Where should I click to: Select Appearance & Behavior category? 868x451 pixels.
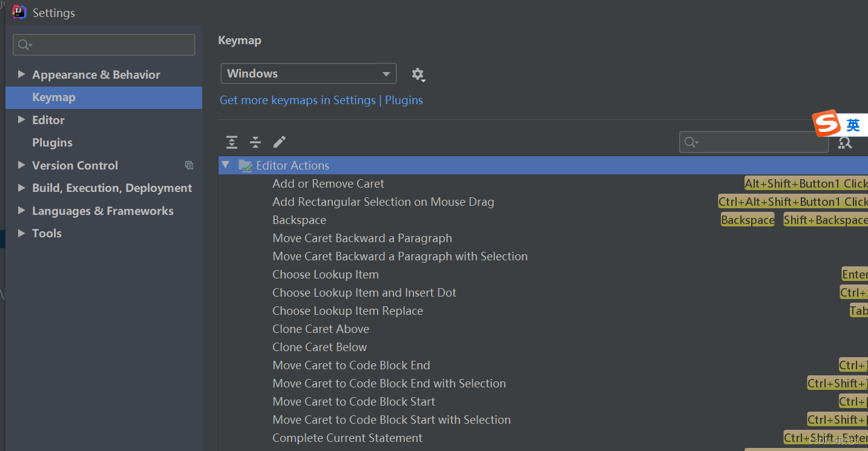[x=96, y=74]
